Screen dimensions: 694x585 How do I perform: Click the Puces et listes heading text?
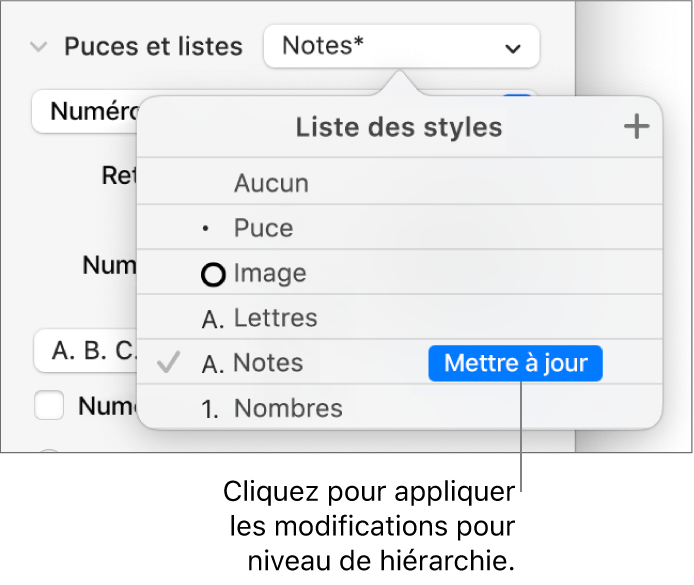coord(153,47)
